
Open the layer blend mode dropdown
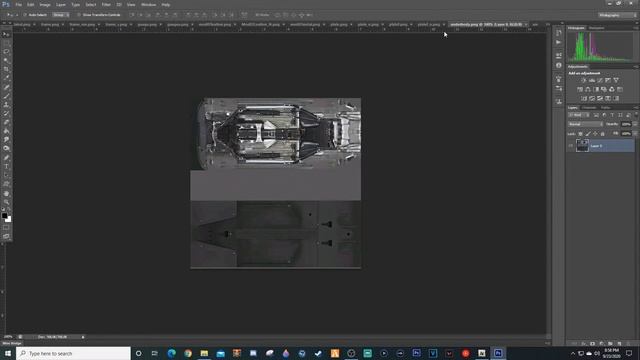click(585, 124)
